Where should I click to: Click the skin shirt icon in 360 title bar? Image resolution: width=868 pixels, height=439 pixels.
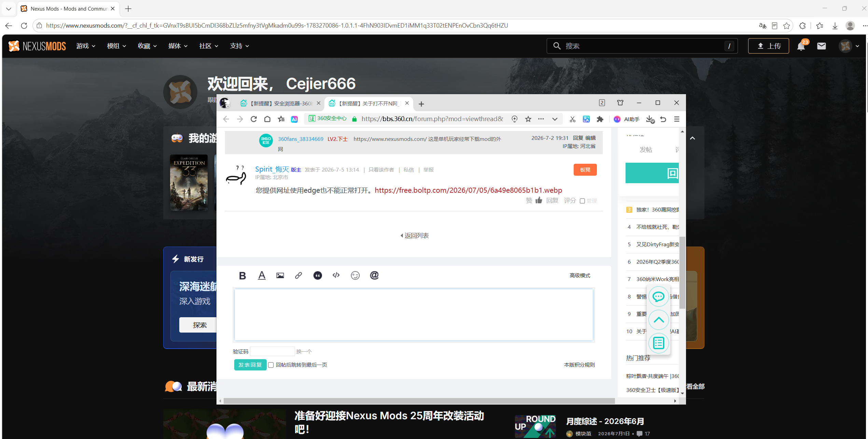620,103
